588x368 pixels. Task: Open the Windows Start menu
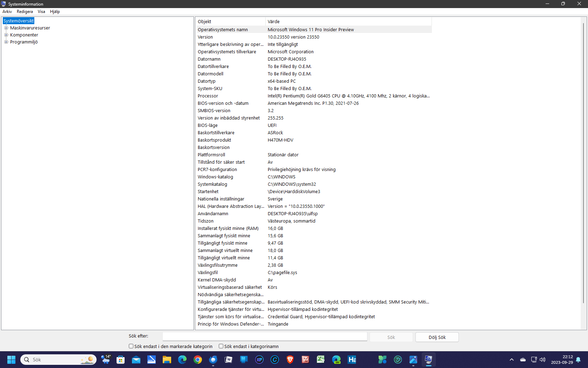(12, 360)
